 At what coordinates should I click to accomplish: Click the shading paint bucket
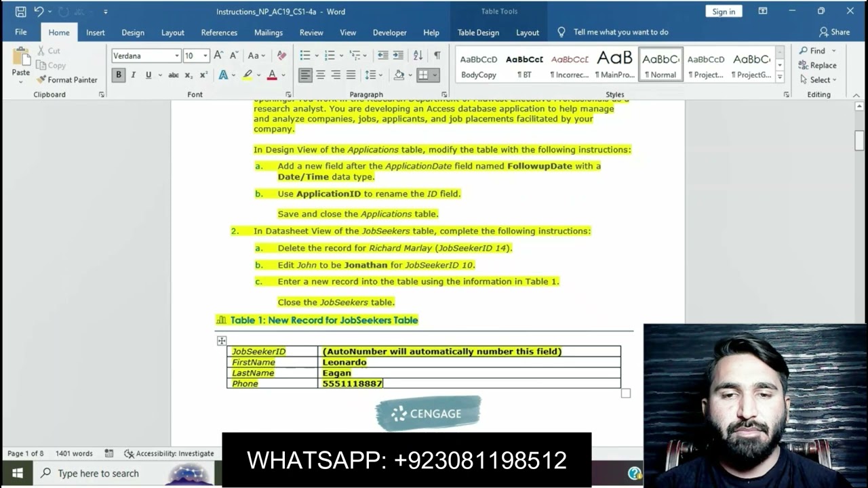coord(399,75)
